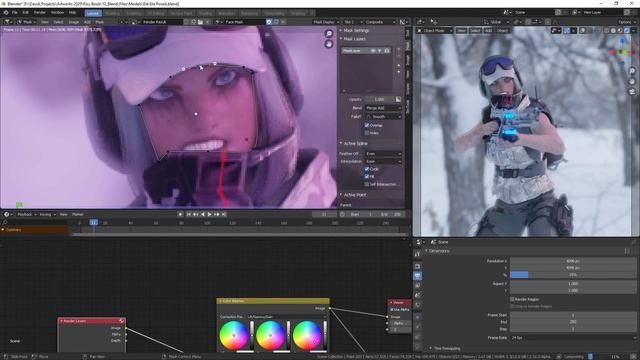Jump to timeline start frame
This screenshot has width=640, height=360.
pos(189,214)
